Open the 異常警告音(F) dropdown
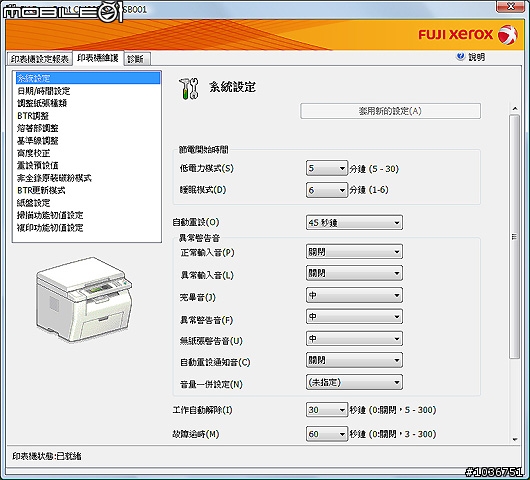530x480 pixels. [x=354, y=317]
